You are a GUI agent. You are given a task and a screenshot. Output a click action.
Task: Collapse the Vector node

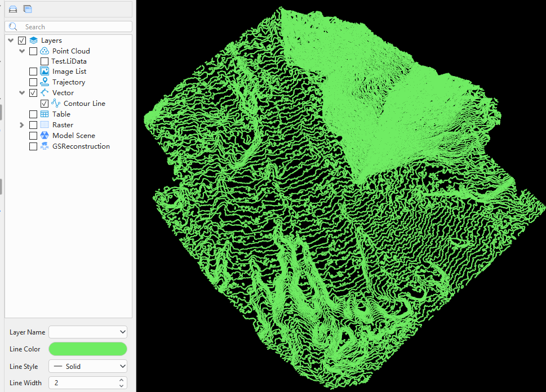[x=22, y=93]
